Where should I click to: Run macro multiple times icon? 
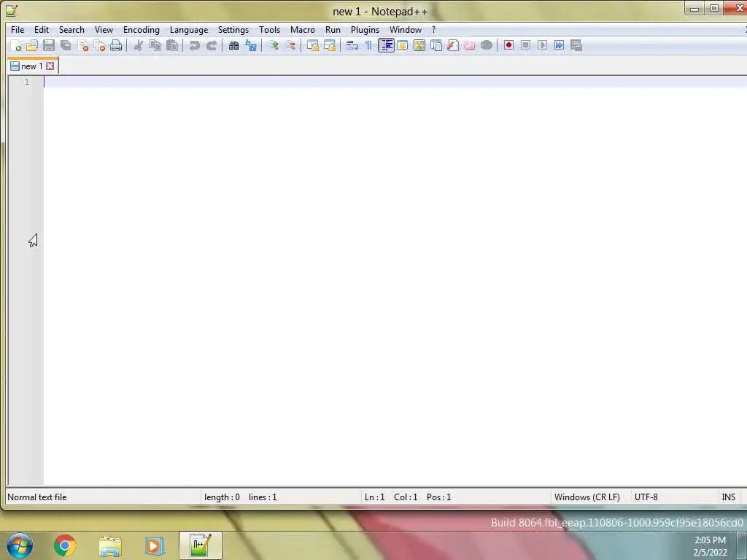point(560,45)
